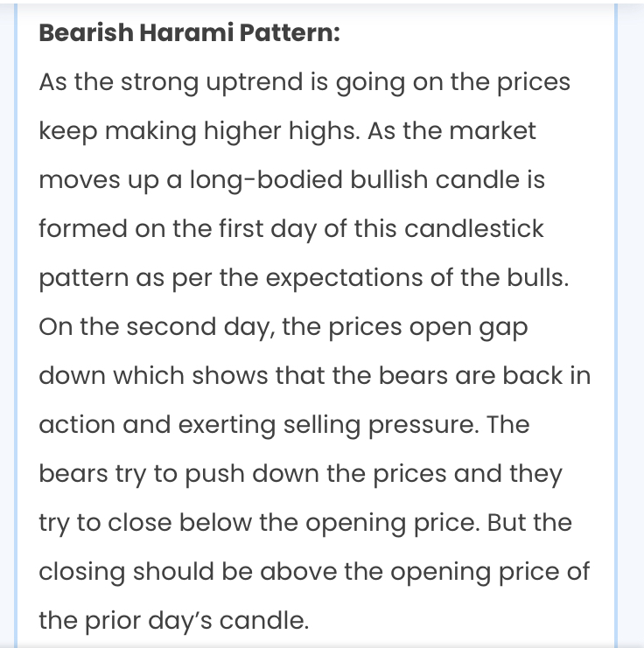Click the words "higher highs"

(x=282, y=131)
